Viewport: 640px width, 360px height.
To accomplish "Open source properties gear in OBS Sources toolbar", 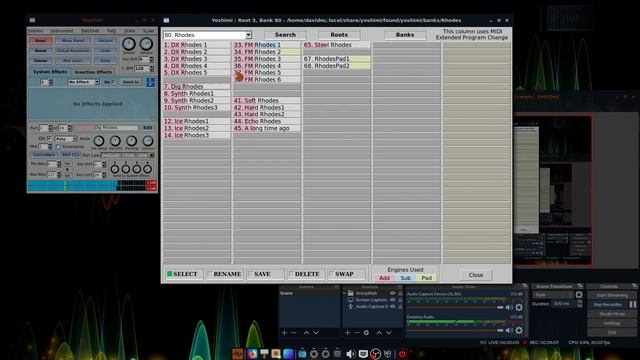I will tap(366, 333).
